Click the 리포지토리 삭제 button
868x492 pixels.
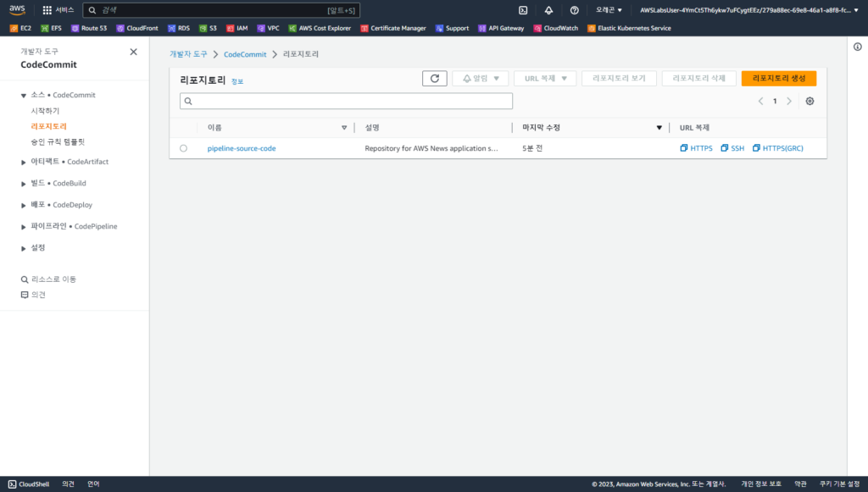click(x=699, y=79)
